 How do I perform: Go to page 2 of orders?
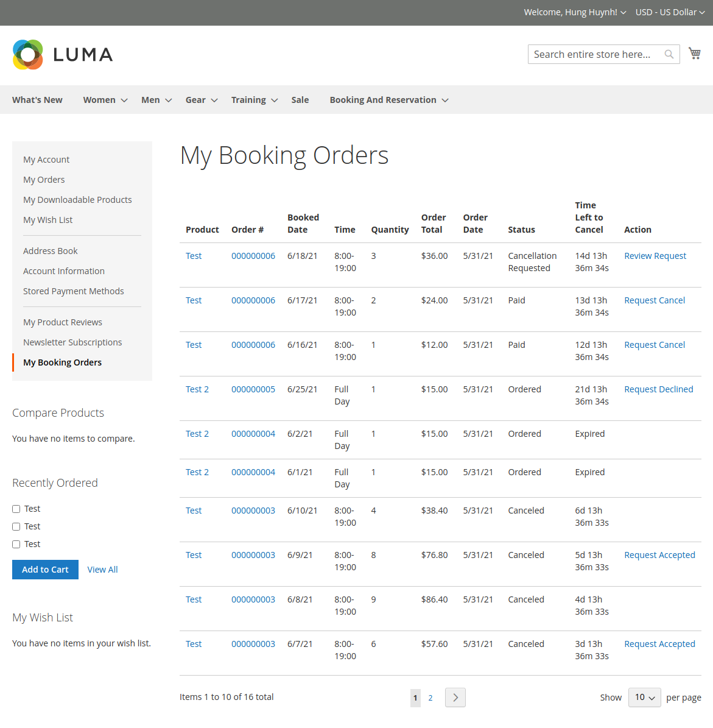[430, 698]
